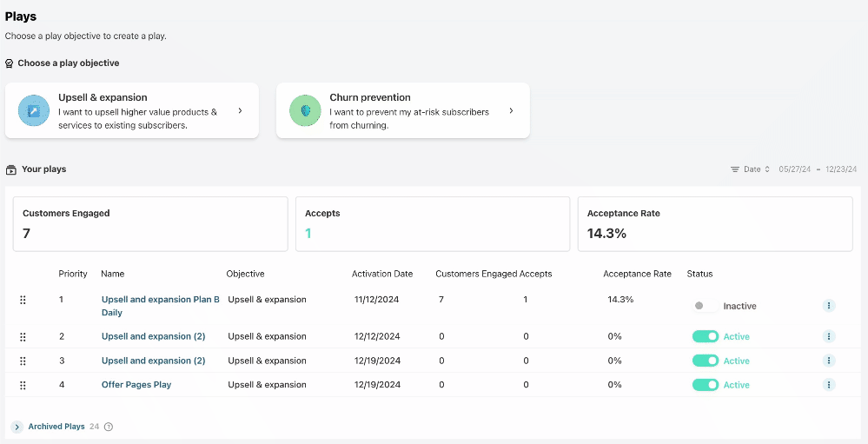Grab drag handle for priority 3 play
868x444 pixels.
point(23,361)
